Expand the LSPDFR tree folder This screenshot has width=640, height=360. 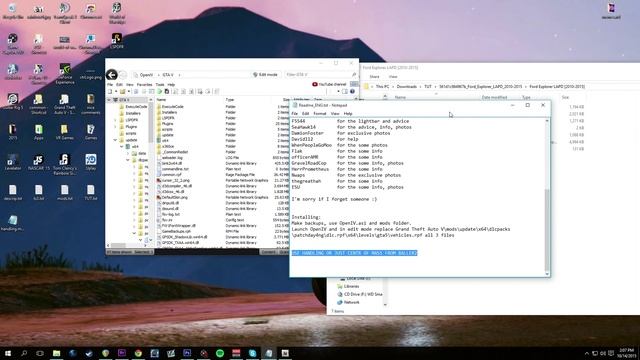click(116, 120)
